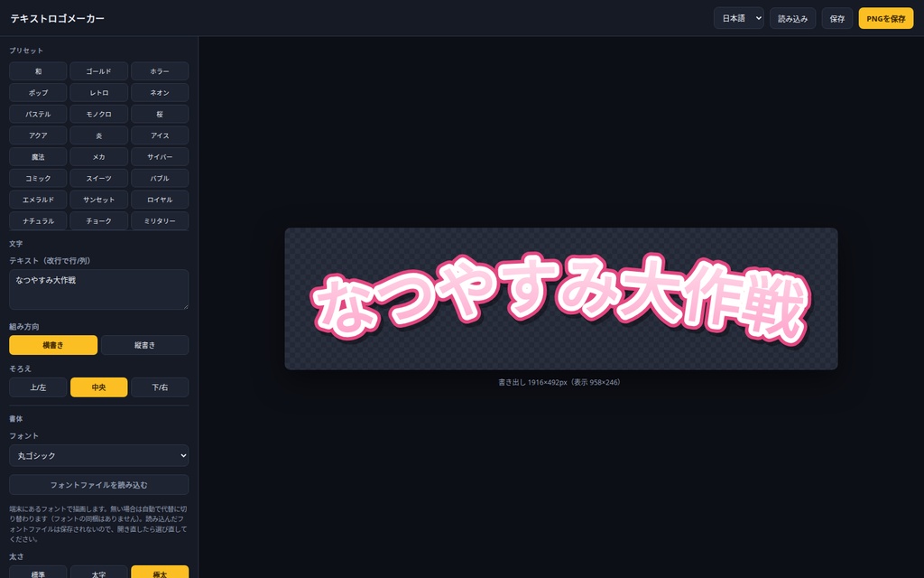The width and height of the screenshot is (924, 578).
Task: Click the 保存 button
Action: pos(837,18)
